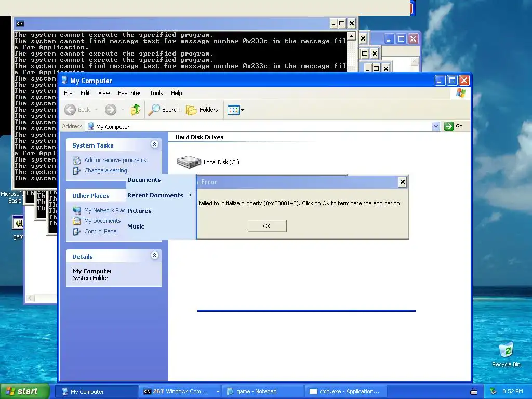
Task: Expand the Recent Documents submenu
Action: 159,195
